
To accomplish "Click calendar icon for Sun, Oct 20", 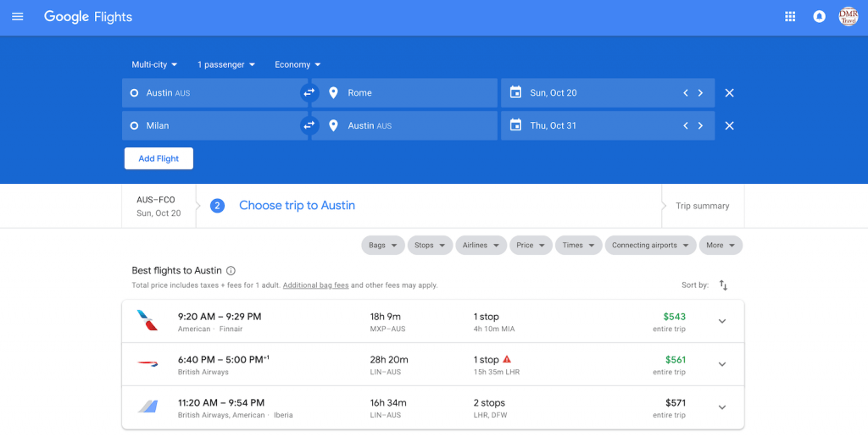I will pyautogui.click(x=515, y=91).
